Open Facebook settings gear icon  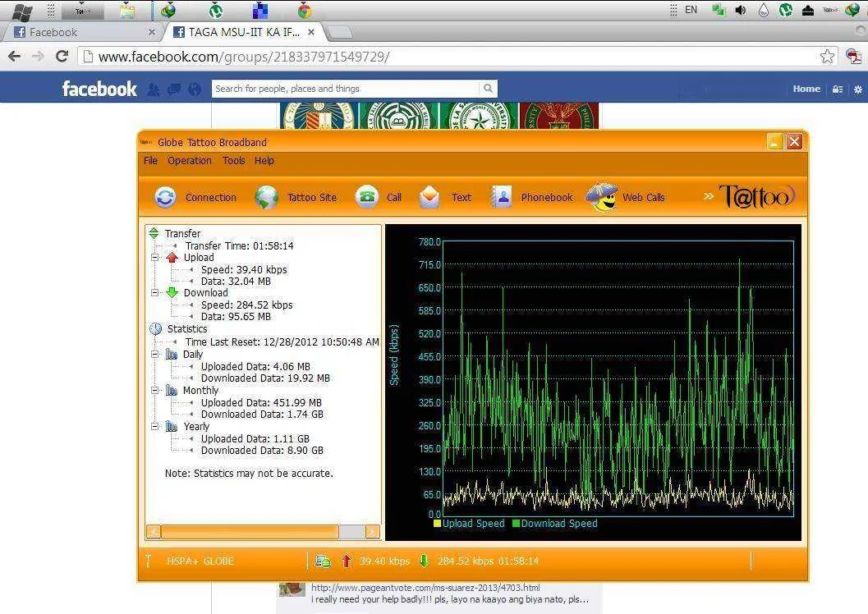858,89
